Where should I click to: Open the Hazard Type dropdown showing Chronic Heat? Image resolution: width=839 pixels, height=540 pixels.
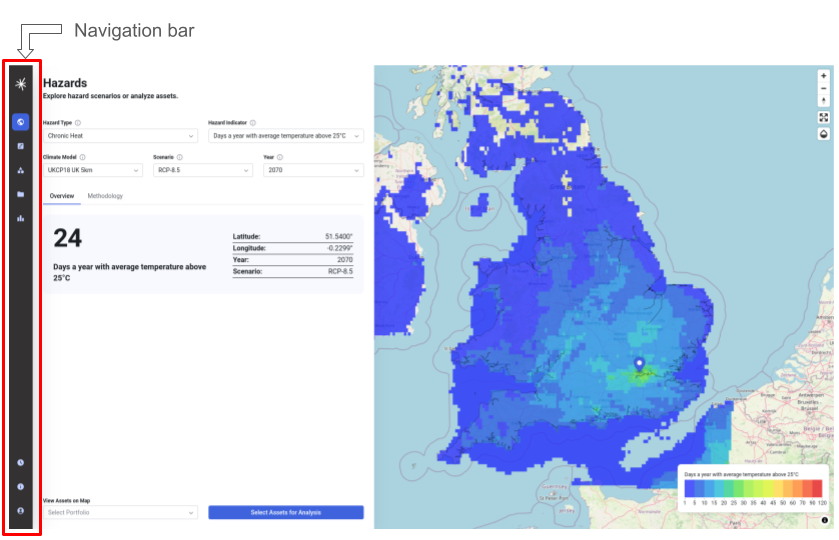click(x=120, y=136)
